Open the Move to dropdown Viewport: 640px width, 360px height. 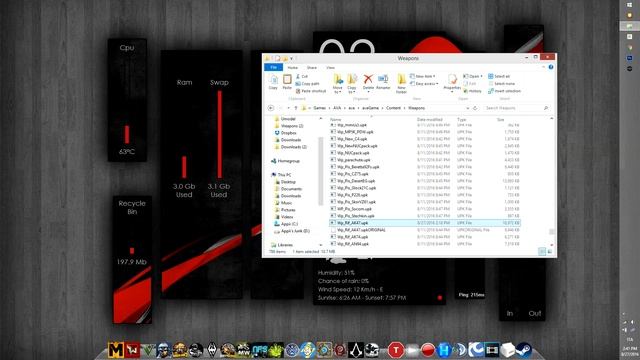click(338, 84)
